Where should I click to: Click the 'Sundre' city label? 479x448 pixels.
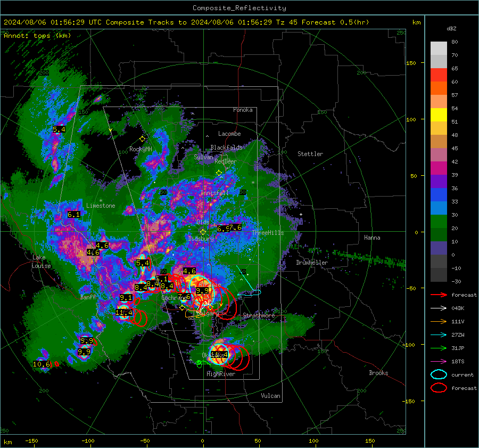[161, 221]
